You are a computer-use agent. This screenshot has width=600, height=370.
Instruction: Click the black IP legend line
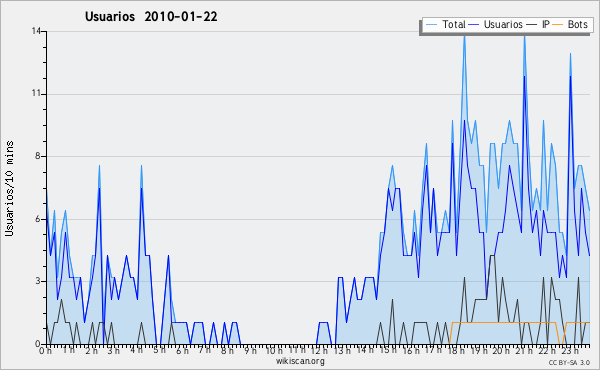pos(532,25)
